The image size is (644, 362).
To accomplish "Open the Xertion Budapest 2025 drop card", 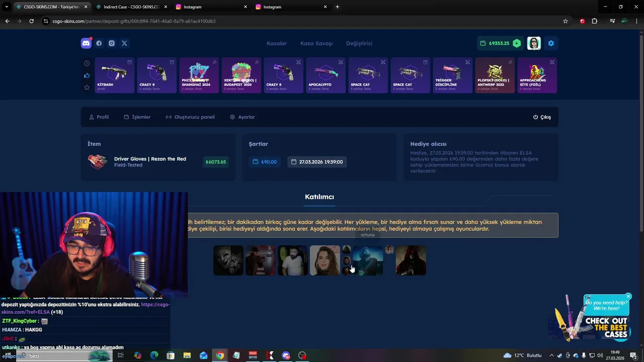I will (x=242, y=75).
